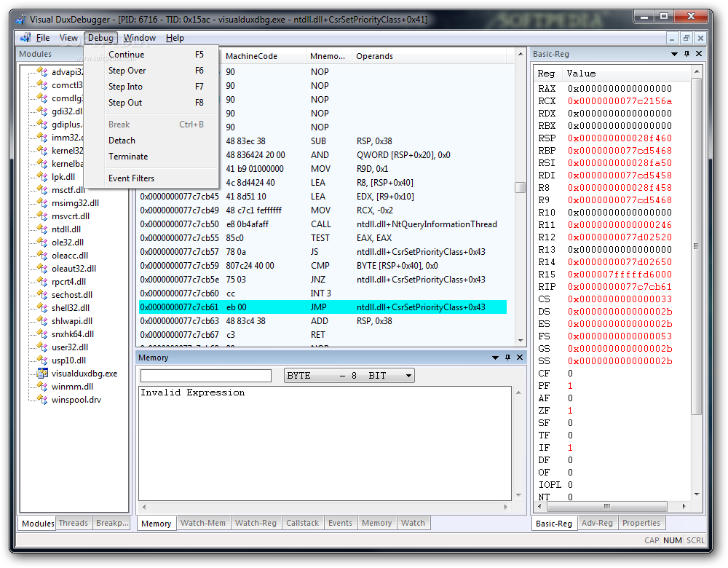Click the MachineCode column header
The width and height of the screenshot is (728, 568).
coord(264,56)
